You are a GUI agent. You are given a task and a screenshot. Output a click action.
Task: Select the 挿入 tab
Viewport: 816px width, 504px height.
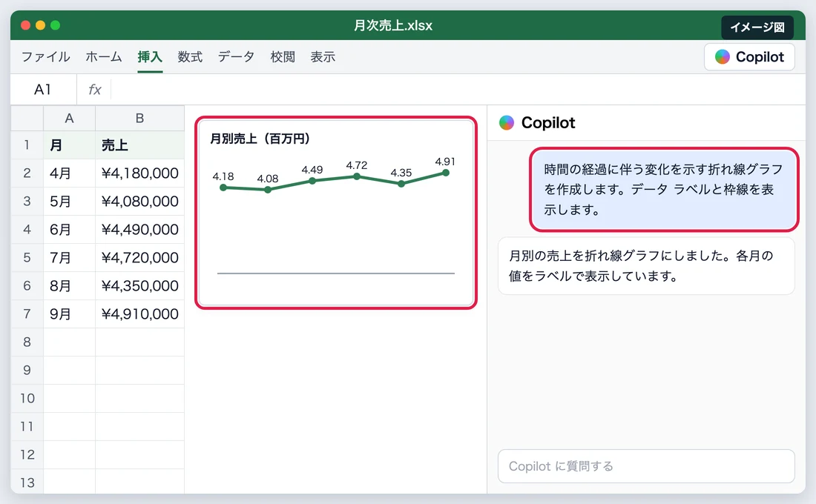[150, 56]
